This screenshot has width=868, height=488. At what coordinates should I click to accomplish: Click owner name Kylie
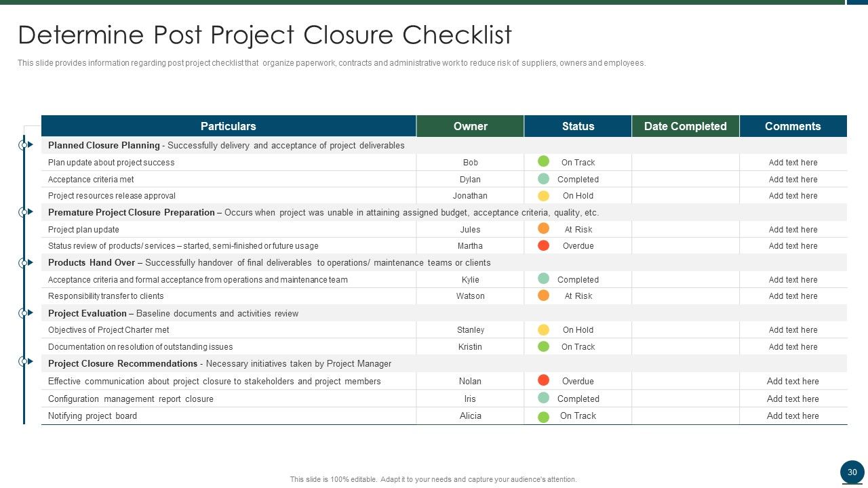[x=470, y=280]
